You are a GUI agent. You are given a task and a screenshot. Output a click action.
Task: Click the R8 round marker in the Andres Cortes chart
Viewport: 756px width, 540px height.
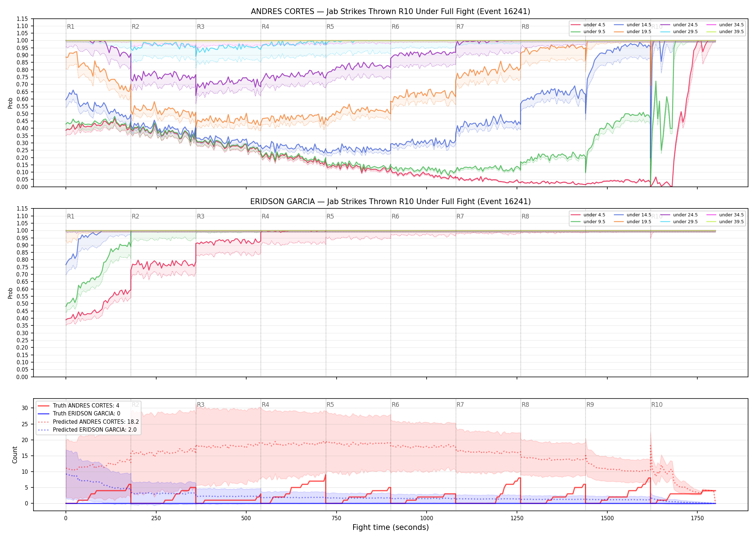(525, 27)
